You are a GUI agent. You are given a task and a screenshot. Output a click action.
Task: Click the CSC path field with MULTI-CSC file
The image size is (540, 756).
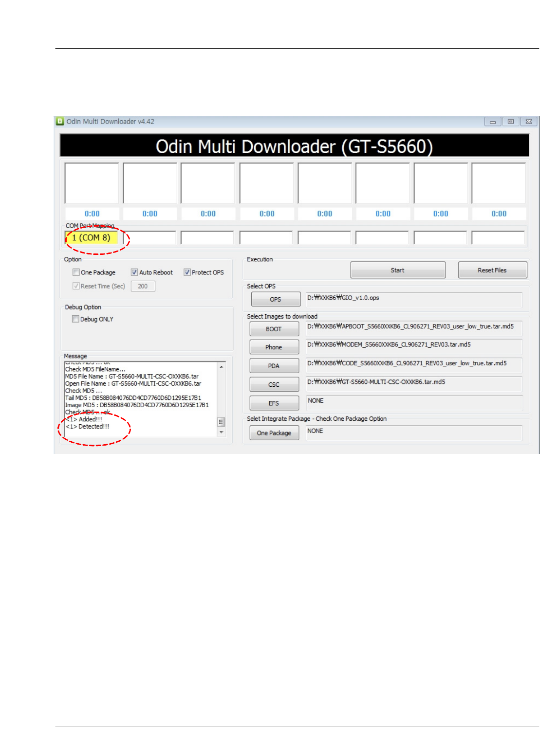(414, 384)
